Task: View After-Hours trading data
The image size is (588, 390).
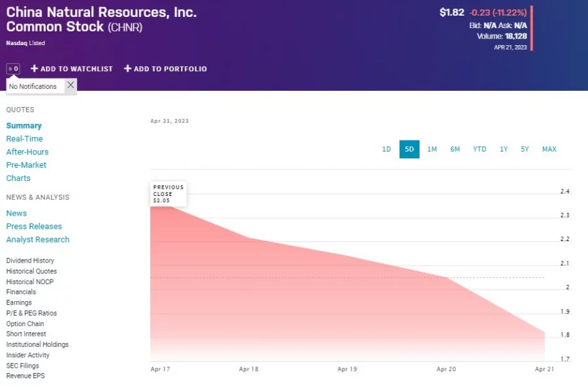Action: click(x=27, y=152)
